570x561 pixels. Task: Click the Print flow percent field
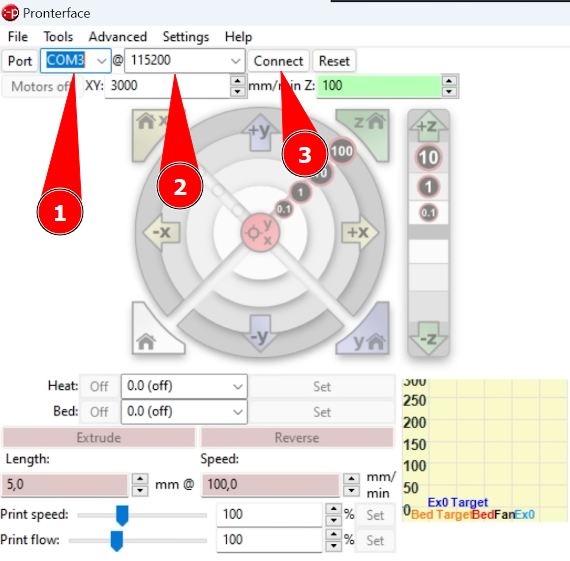coord(269,540)
